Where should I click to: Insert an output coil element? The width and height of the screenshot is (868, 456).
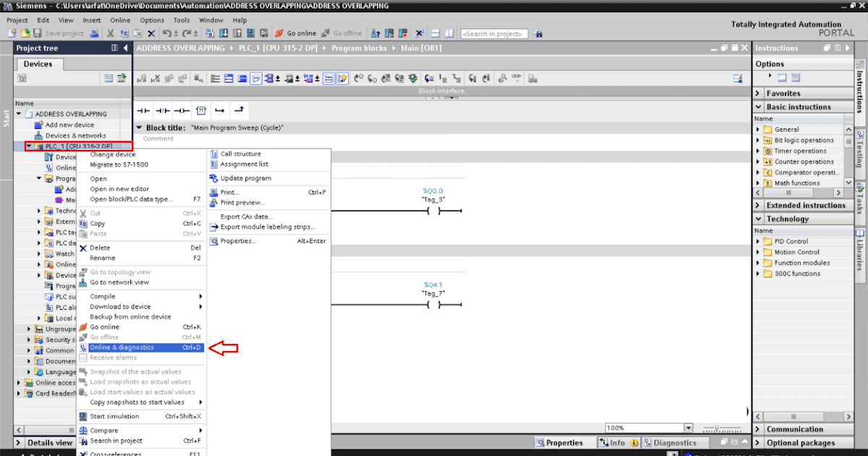click(181, 111)
